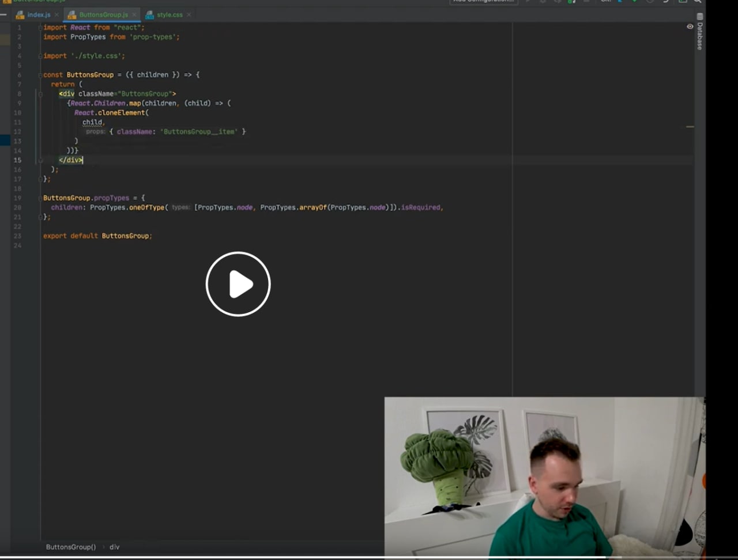Click the './style.css' import string
738x560 pixels.
pyautogui.click(x=97, y=56)
